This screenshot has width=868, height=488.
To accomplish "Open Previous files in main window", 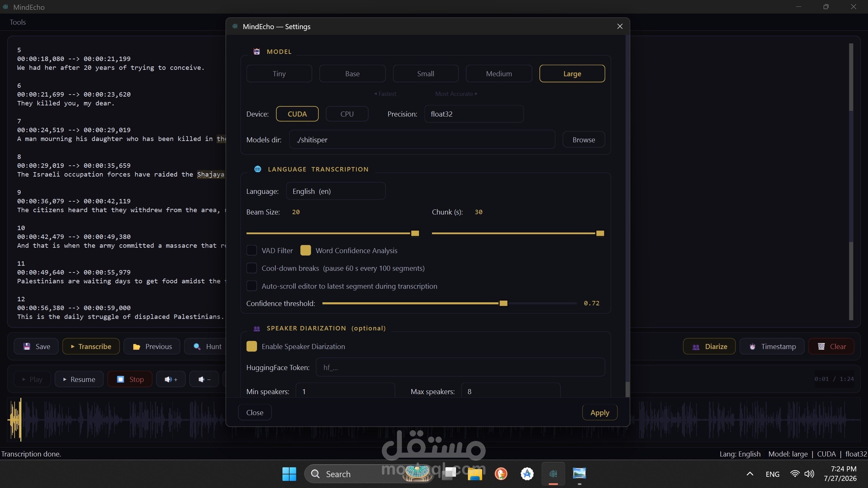I will (152, 346).
